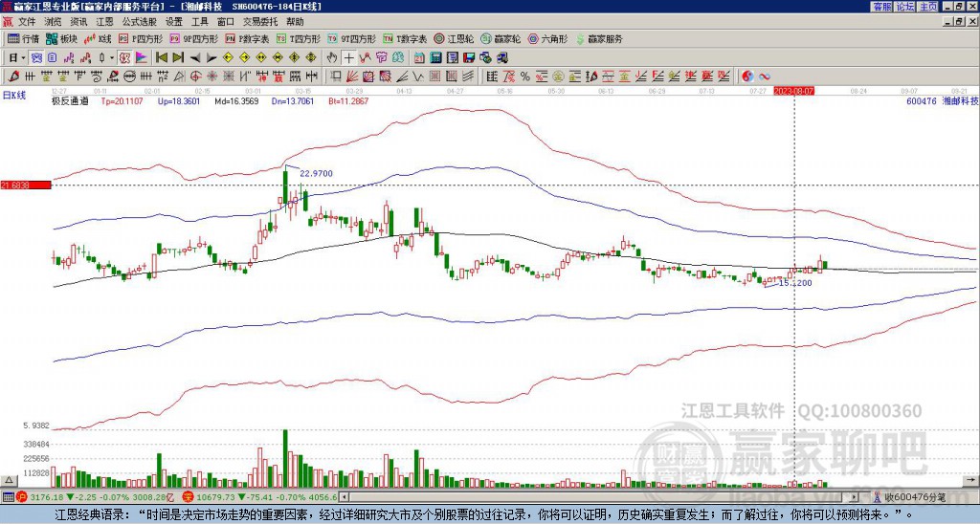
Task: Click the 极反通道 indicator label
Action: (x=70, y=101)
